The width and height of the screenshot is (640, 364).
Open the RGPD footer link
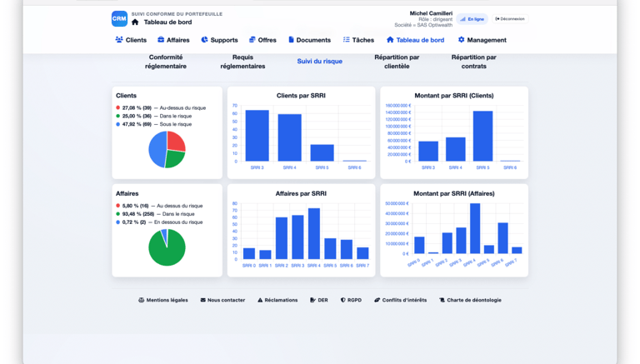351,300
